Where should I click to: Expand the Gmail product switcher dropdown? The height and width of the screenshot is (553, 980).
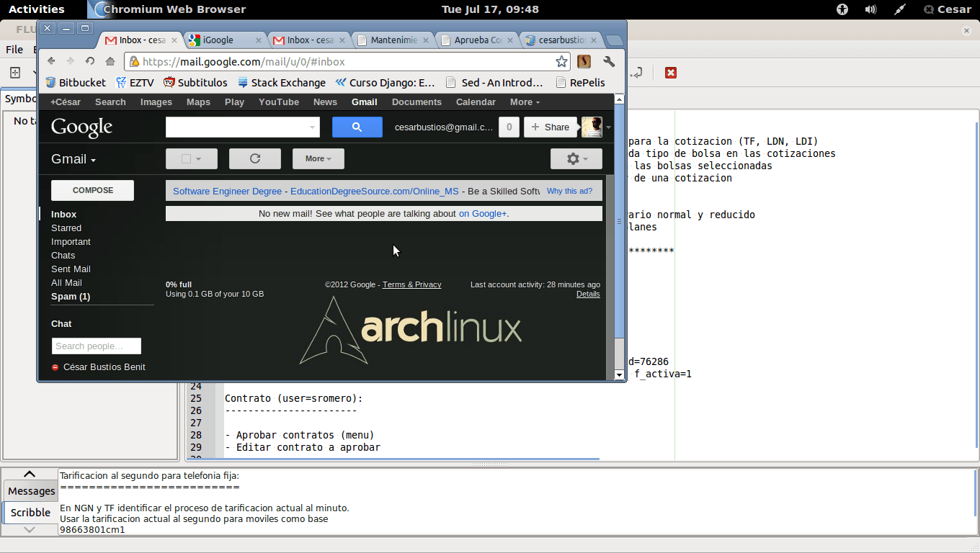coord(73,159)
